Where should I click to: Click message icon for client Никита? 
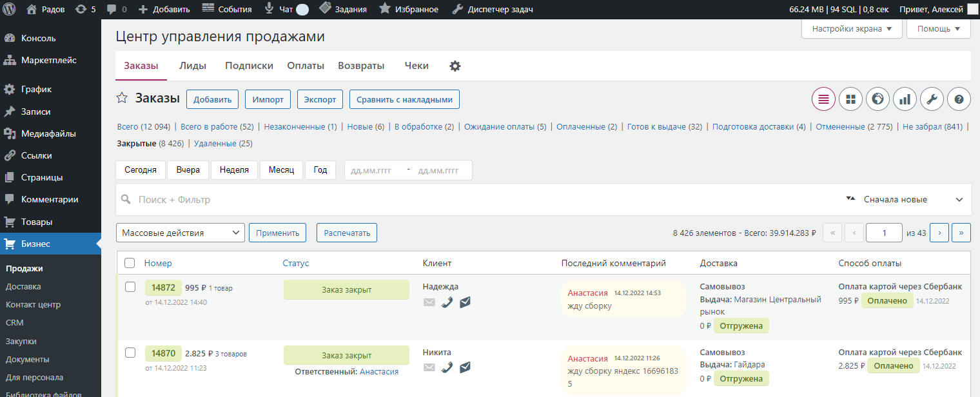465,367
